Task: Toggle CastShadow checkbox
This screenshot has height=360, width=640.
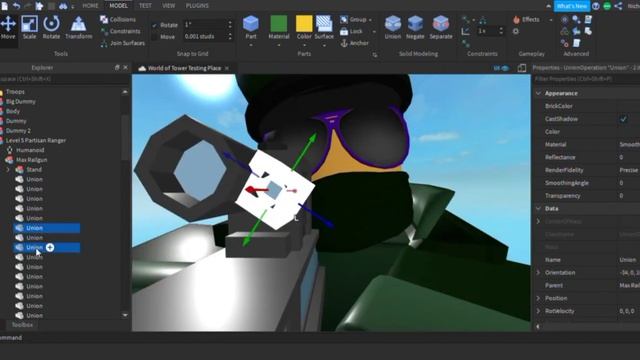Action: coord(623,119)
